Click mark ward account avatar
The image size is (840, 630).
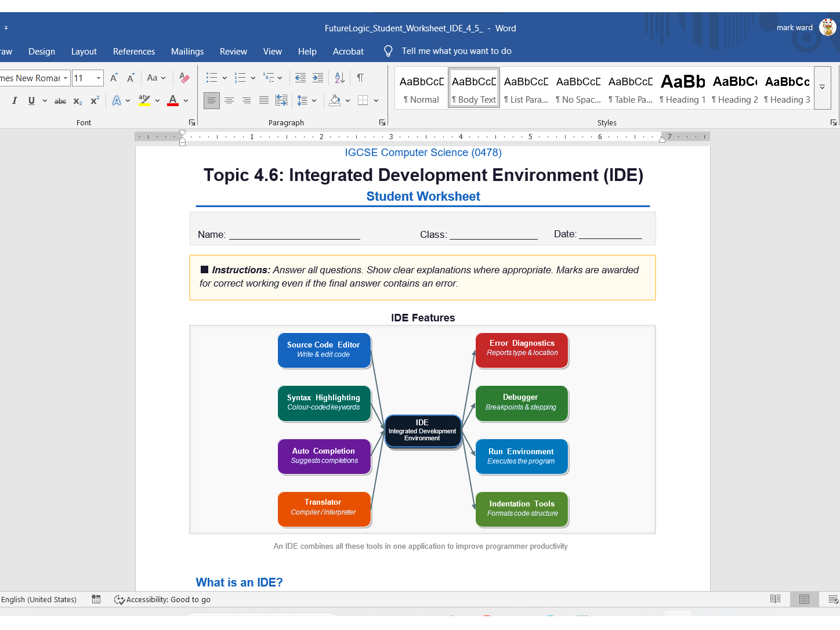tap(827, 27)
